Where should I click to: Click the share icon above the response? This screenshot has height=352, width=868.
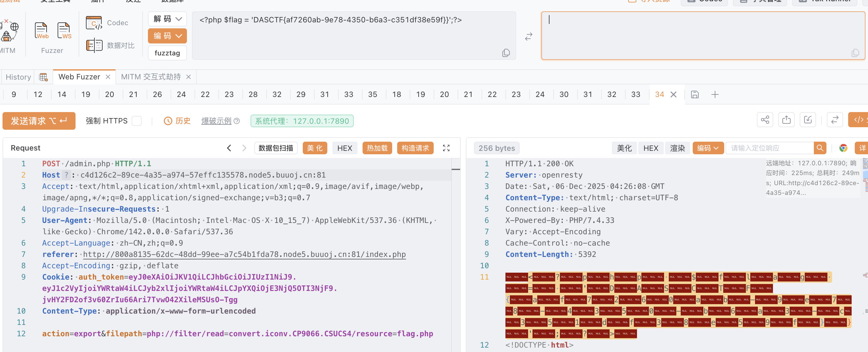tap(764, 120)
